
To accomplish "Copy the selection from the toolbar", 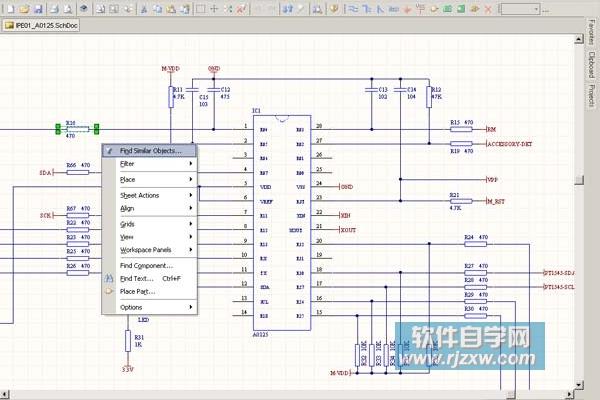I will pos(157,8).
